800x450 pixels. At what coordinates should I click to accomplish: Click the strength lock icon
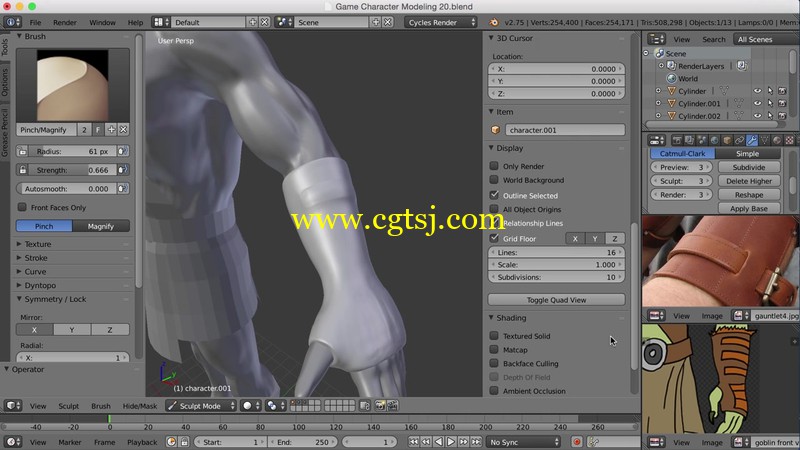pyautogui.click(x=22, y=170)
